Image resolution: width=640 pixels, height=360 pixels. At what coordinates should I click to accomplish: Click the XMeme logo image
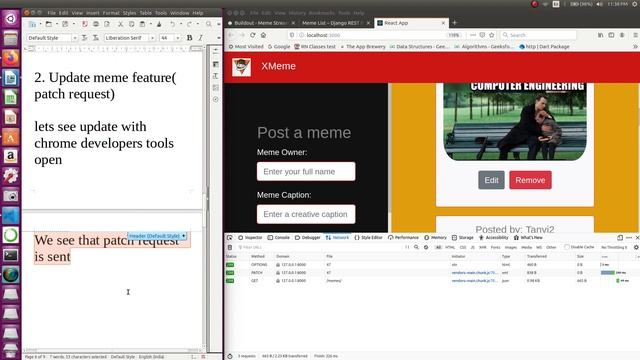[241, 67]
